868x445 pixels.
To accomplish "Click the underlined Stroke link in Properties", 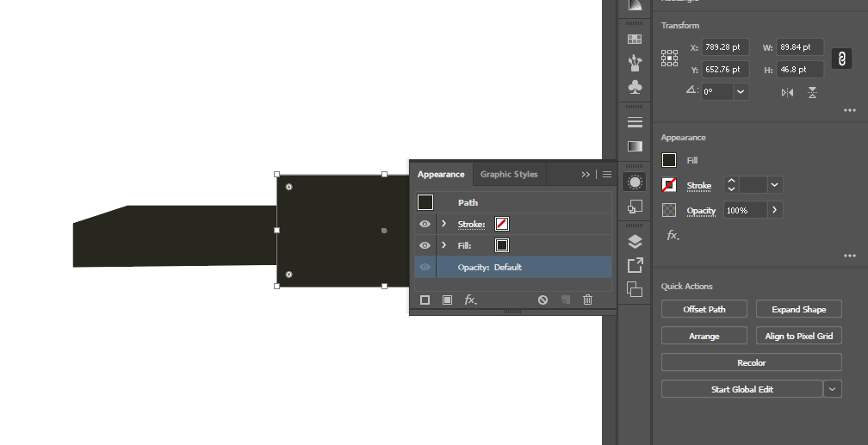I will coord(698,186).
